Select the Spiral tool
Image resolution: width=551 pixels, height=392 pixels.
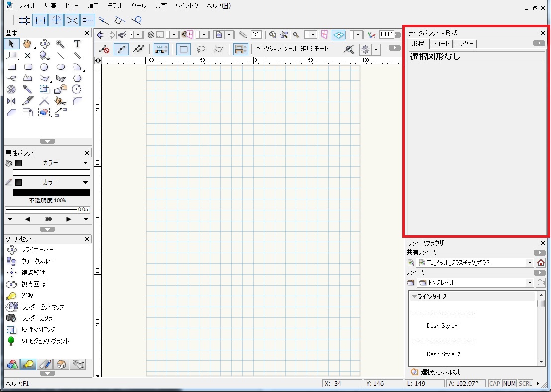11,89
